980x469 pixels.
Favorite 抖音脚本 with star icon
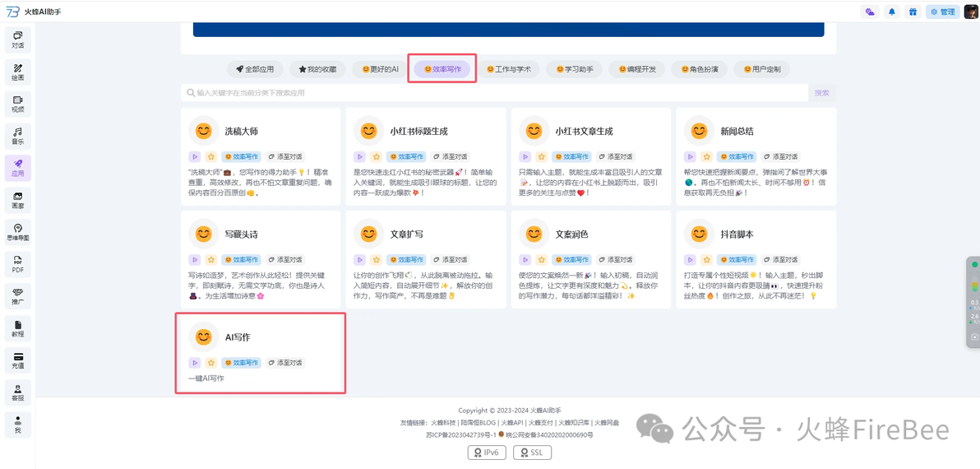click(x=707, y=259)
